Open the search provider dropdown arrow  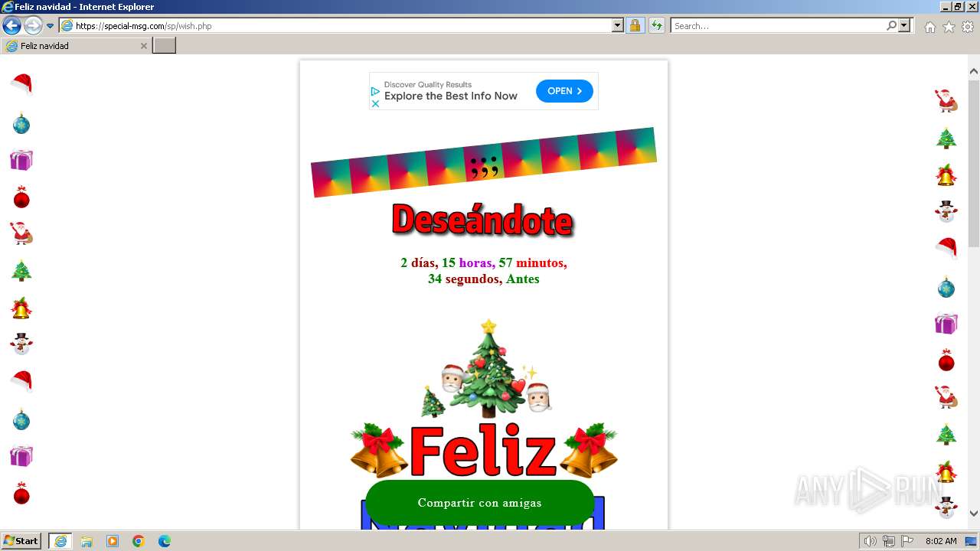click(904, 25)
